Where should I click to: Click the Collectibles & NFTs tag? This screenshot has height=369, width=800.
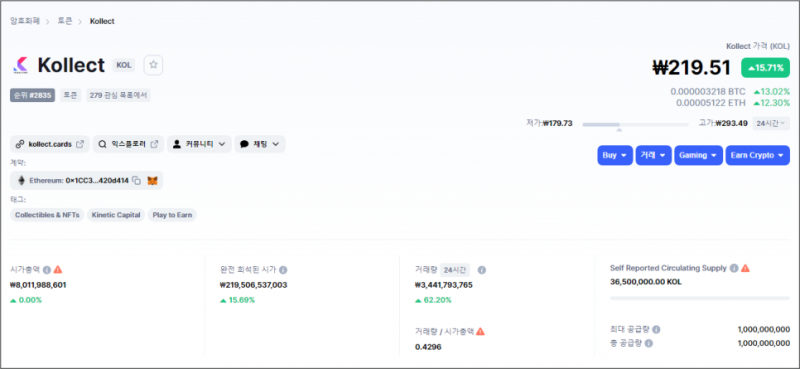pyautogui.click(x=47, y=215)
